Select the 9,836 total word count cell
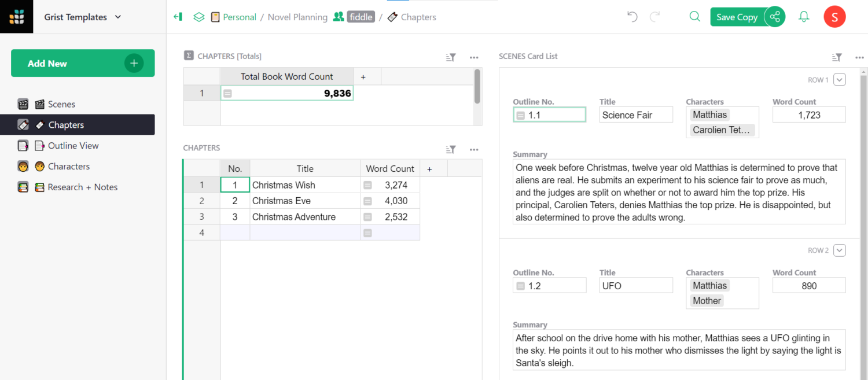The height and width of the screenshot is (380, 868). [x=286, y=93]
